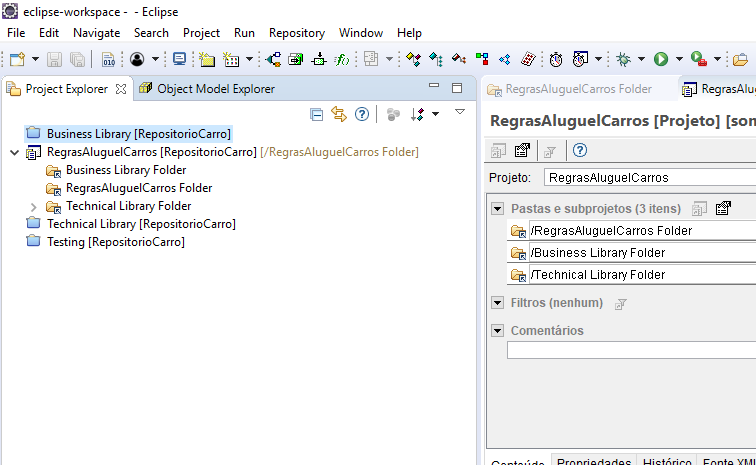Expand the Technical Library Folder node
The width and height of the screenshot is (756, 465).
[33, 207]
